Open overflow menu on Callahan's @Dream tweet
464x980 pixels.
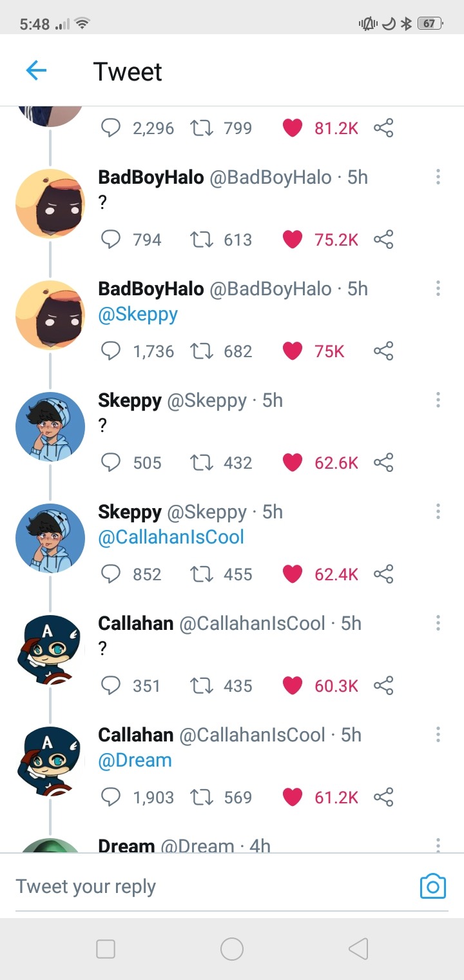tap(438, 735)
